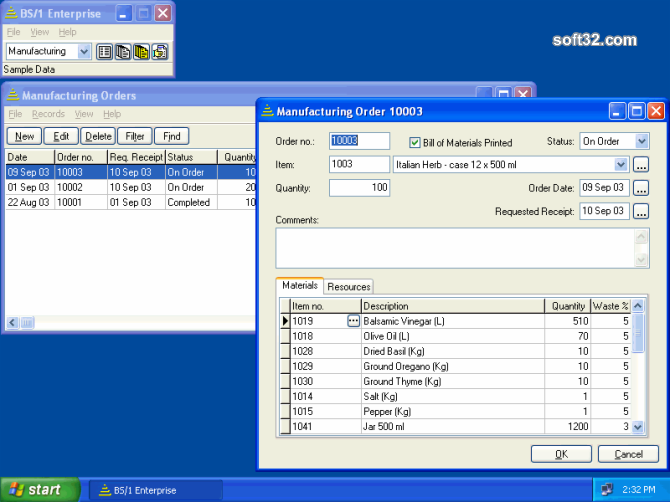Click the Manufacturing Order 10003 title bar icon
The height and width of the screenshot is (502, 670).
click(267, 111)
